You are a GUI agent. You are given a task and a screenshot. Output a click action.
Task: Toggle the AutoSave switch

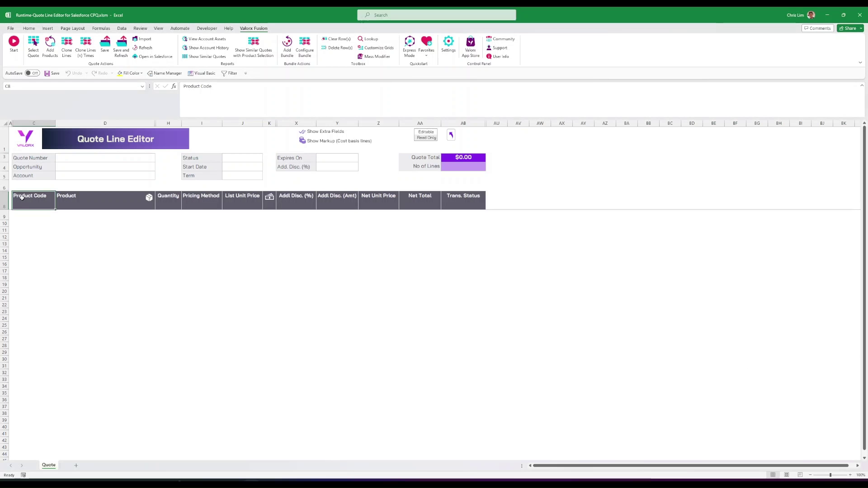click(32, 73)
